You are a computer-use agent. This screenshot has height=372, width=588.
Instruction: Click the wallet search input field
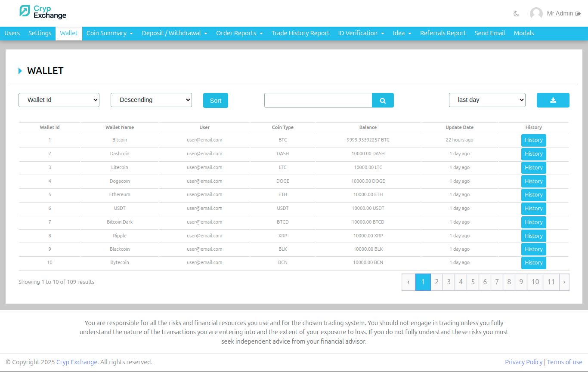click(x=318, y=100)
